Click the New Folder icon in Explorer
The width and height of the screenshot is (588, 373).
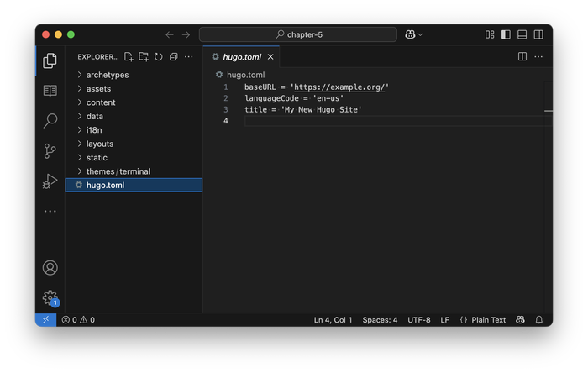tap(144, 56)
